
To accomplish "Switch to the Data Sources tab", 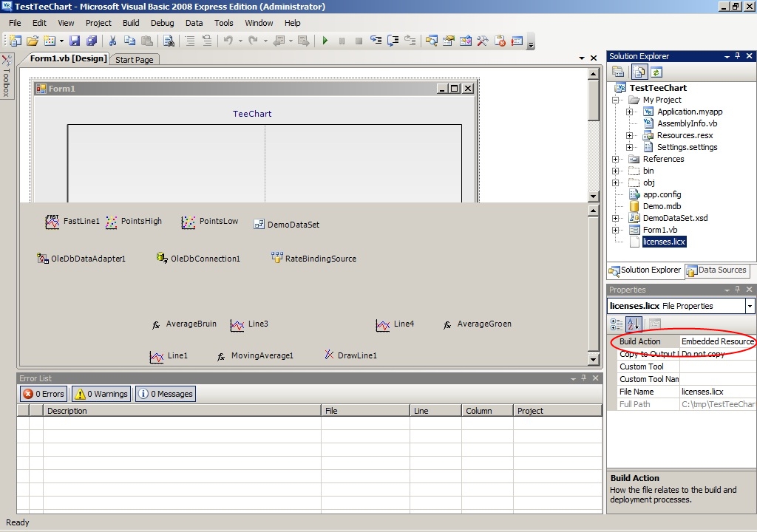I will pyautogui.click(x=717, y=270).
